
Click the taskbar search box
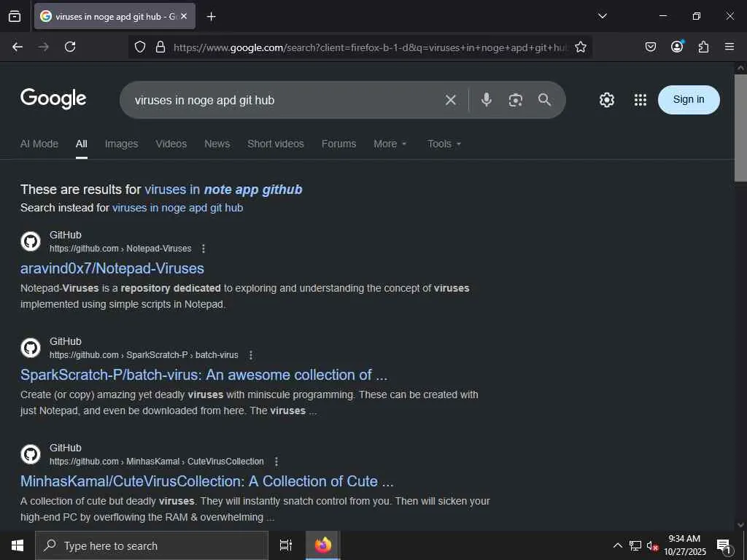pyautogui.click(x=152, y=545)
